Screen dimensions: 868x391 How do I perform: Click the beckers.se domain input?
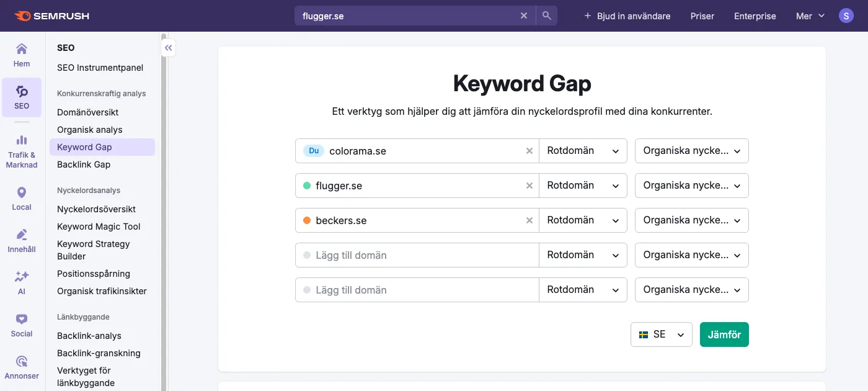click(x=418, y=220)
